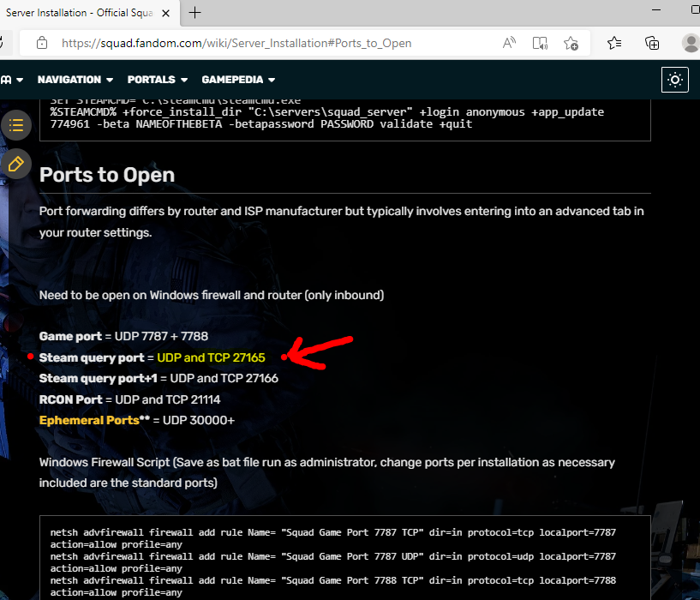Open the browser profile avatar
The width and height of the screenshot is (700, 600).
coord(691,43)
